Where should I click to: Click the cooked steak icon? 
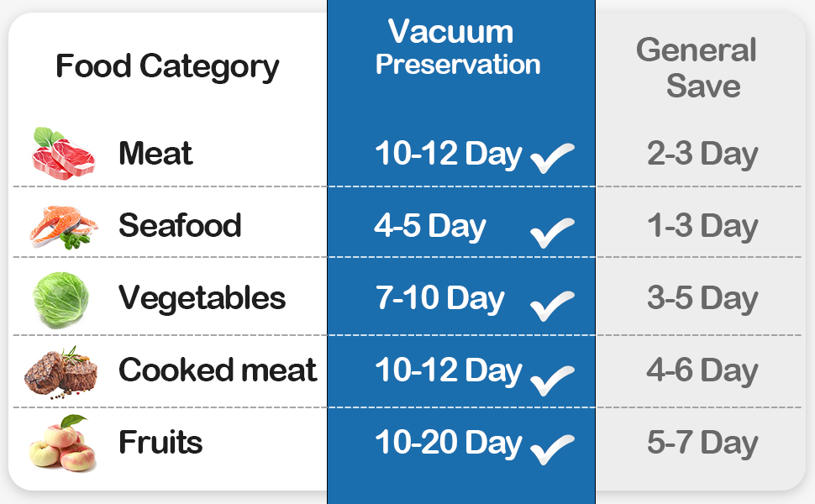pos(60,370)
